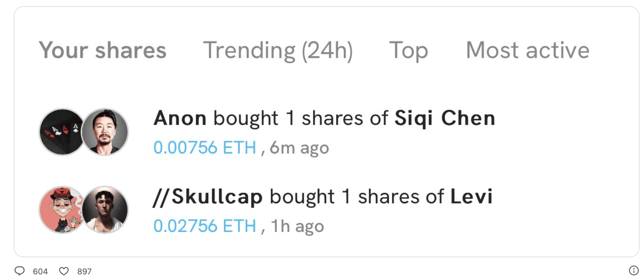Click the Anon buyer name

[180, 118]
